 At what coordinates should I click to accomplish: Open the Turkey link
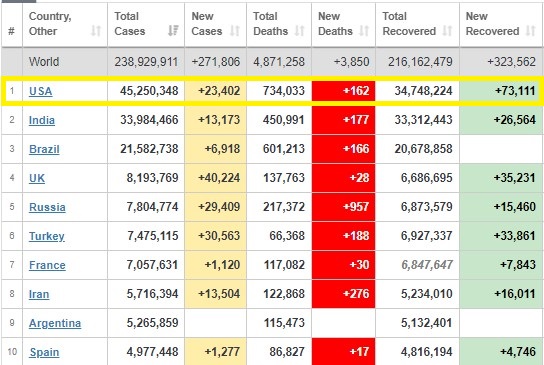pyautogui.click(x=46, y=236)
